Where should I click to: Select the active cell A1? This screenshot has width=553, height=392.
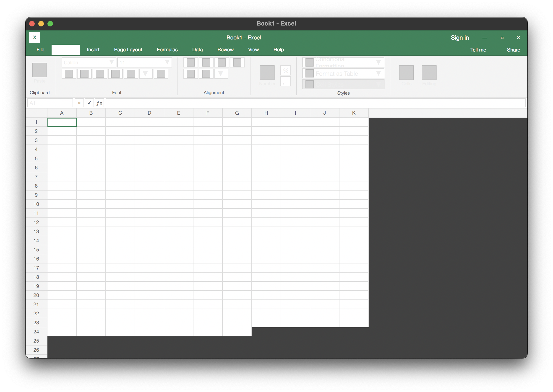tap(62, 122)
